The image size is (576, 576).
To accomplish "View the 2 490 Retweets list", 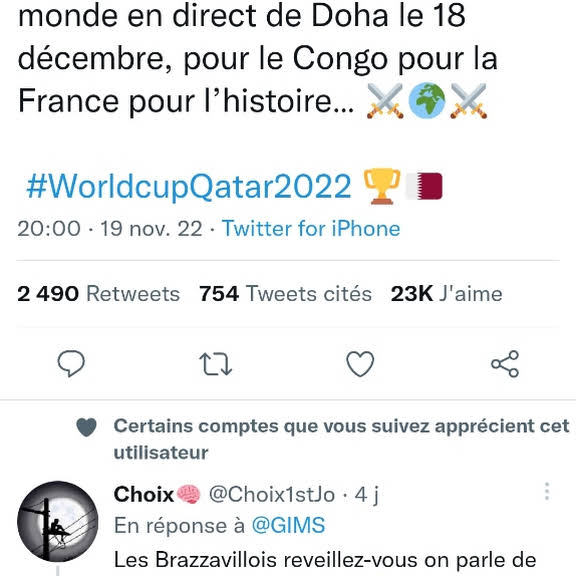I will click(98, 294).
